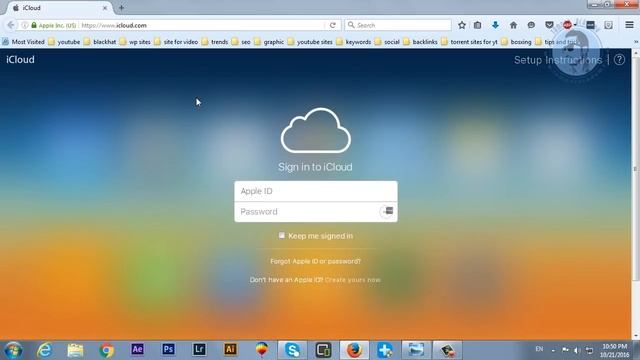Screen dimensions: 640x360
Task: Click the red Adblock Plus icon
Action: [567, 25]
